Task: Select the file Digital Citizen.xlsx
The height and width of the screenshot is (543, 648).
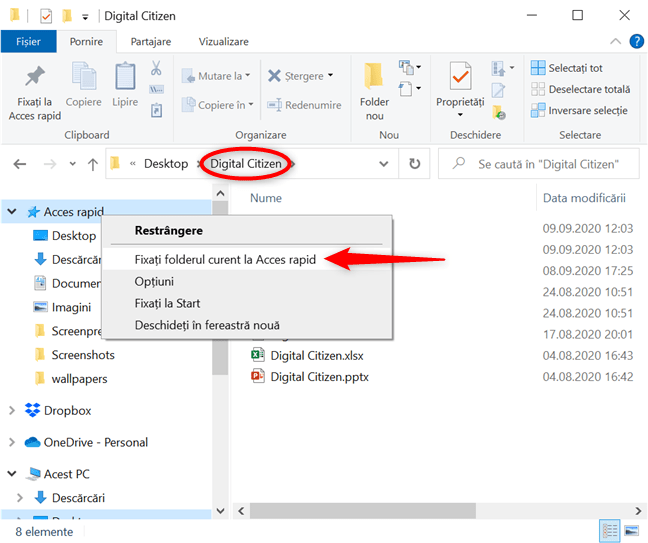Action: click(x=307, y=355)
